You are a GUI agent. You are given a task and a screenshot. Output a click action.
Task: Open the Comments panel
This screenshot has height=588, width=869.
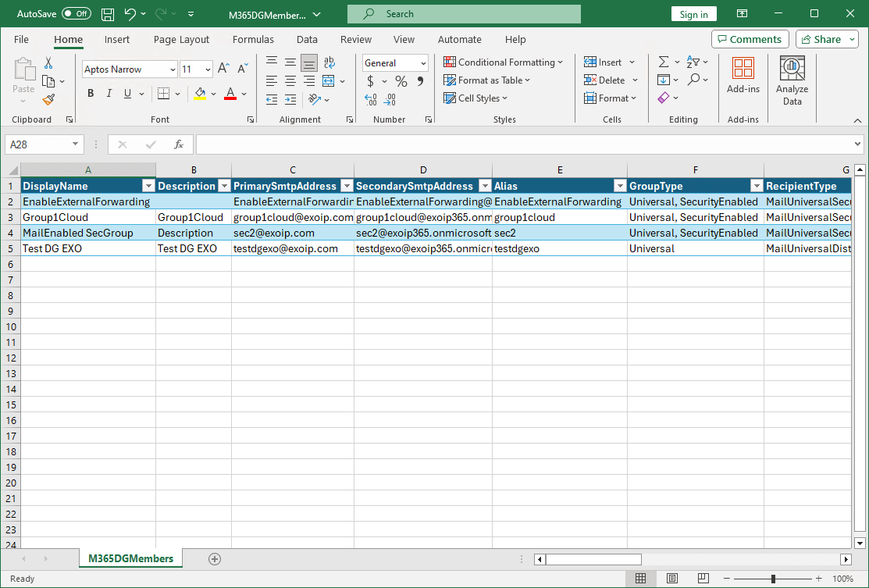point(750,38)
